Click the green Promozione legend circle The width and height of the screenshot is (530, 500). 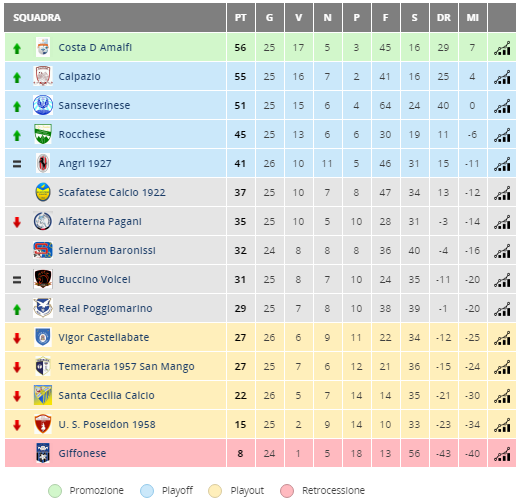pyautogui.click(x=55, y=491)
